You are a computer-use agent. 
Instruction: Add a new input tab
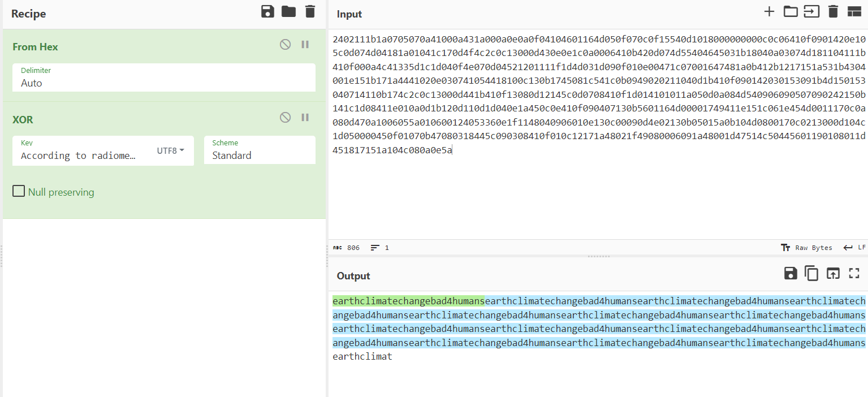(x=769, y=12)
